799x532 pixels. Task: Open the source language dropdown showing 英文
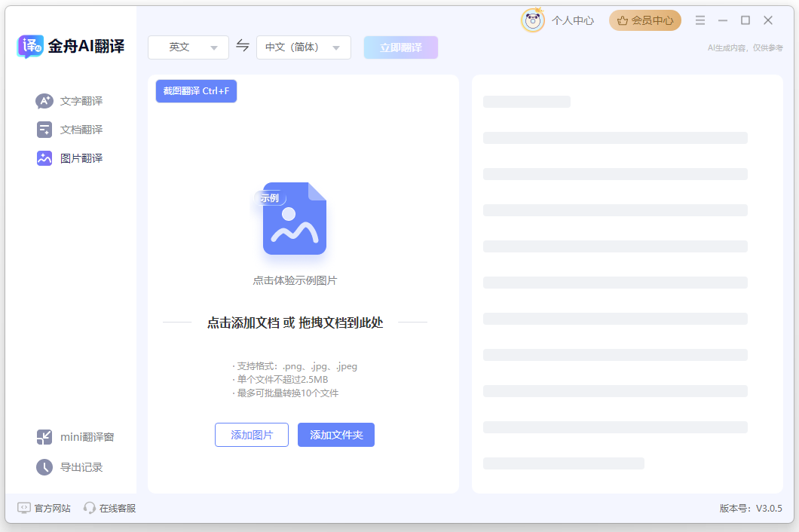pyautogui.click(x=188, y=47)
